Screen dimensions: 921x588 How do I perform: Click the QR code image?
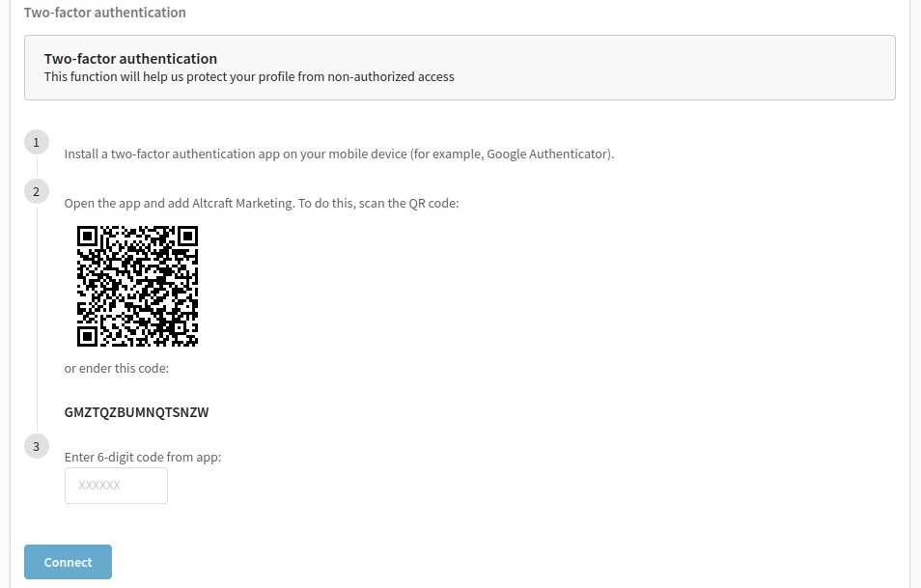click(137, 286)
